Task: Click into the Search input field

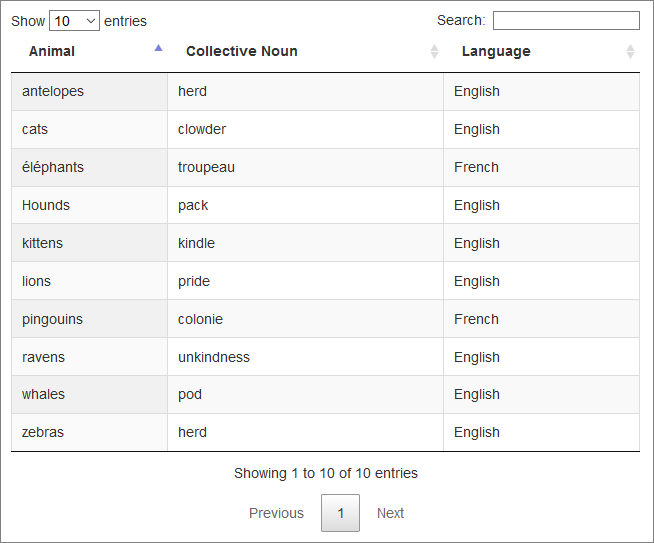Action: pyautogui.click(x=566, y=21)
